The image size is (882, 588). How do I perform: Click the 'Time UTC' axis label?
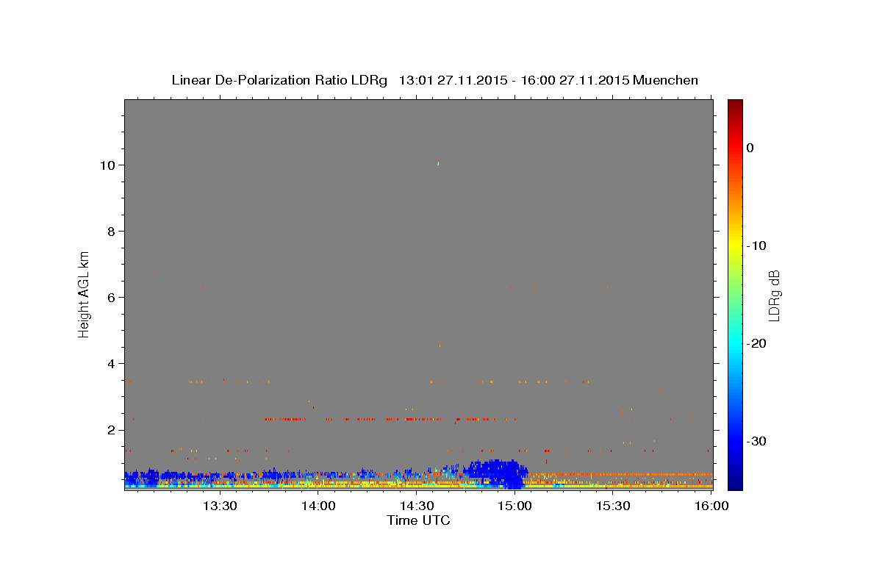pyautogui.click(x=418, y=520)
